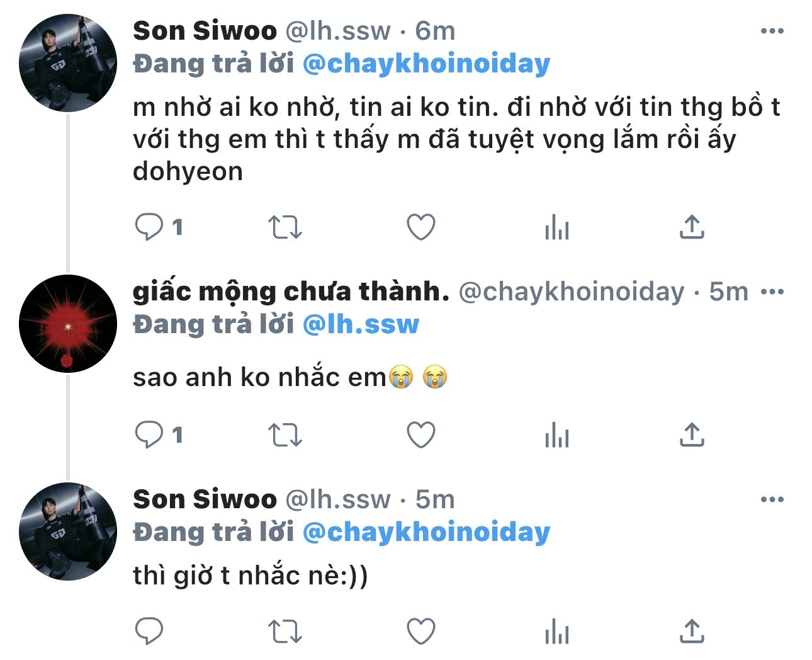Screen dimensions: 812x660
Task: Like the first tweet mentioning dohyeon
Action: coord(421,227)
